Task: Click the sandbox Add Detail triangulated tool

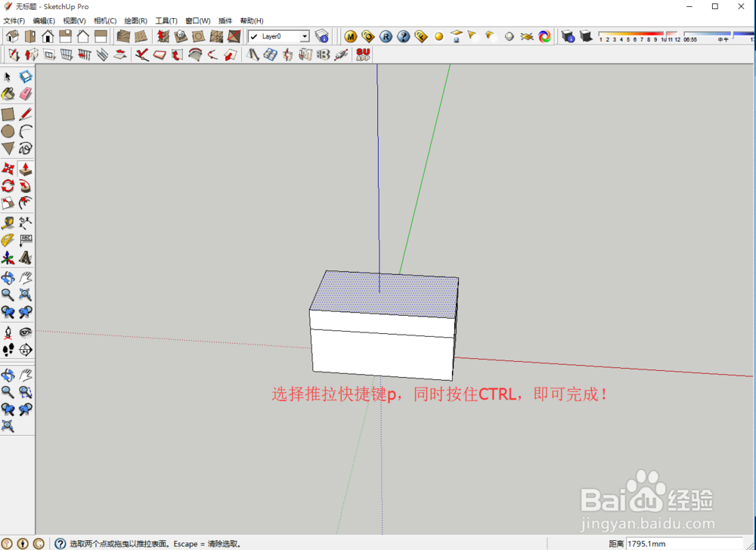Action: coord(216,36)
